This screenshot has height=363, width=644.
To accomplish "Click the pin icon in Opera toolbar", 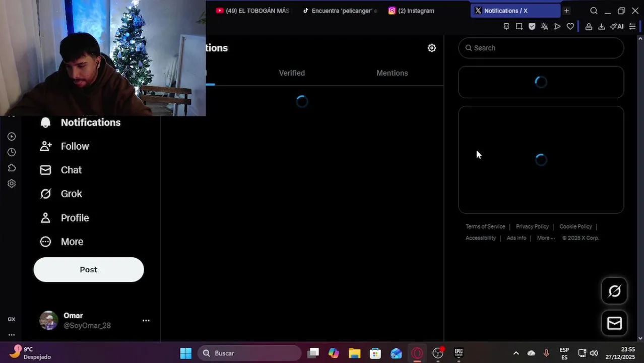I will (x=506, y=27).
